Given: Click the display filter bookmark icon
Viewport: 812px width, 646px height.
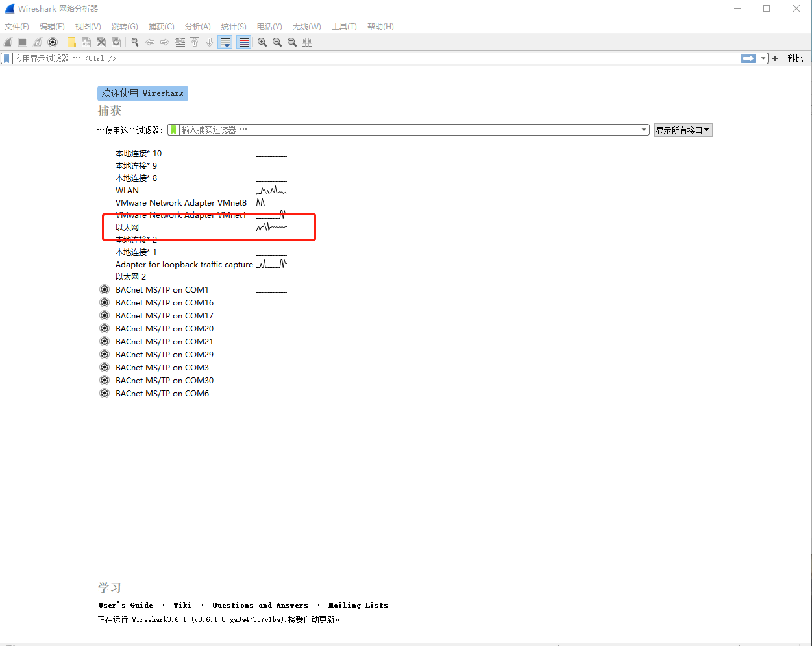Looking at the screenshot, I should 6,58.
